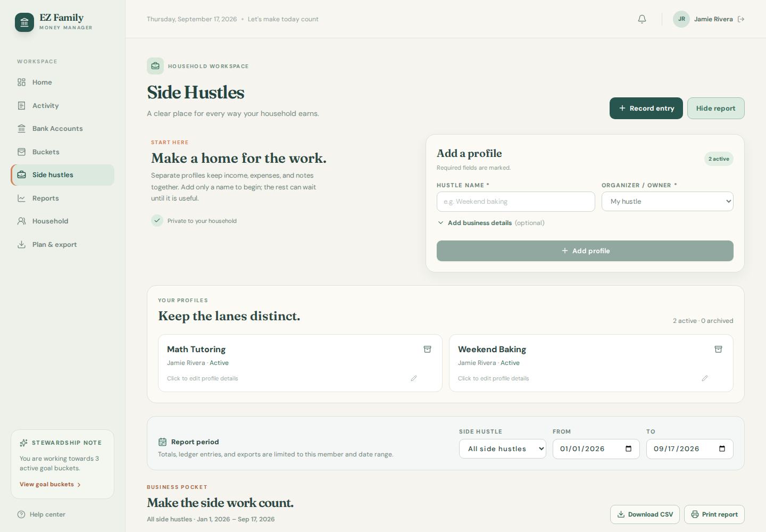The width and height of the screenshot is (766, 532).
Task: Click Hide report button
Action: point(716,108)
